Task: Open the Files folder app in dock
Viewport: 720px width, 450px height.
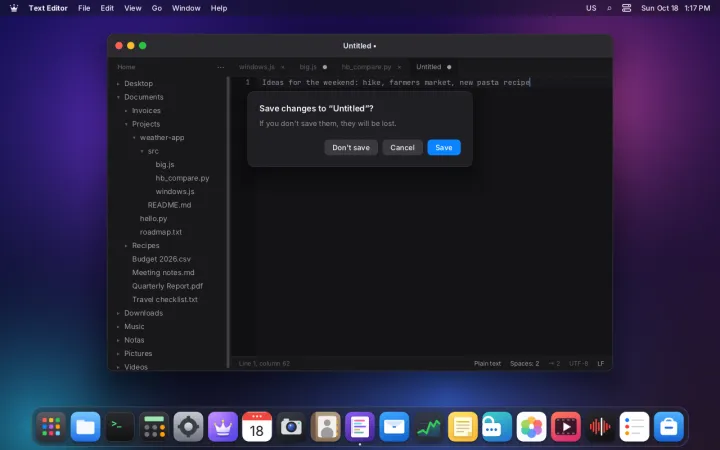Action: [x=85, y=427]
